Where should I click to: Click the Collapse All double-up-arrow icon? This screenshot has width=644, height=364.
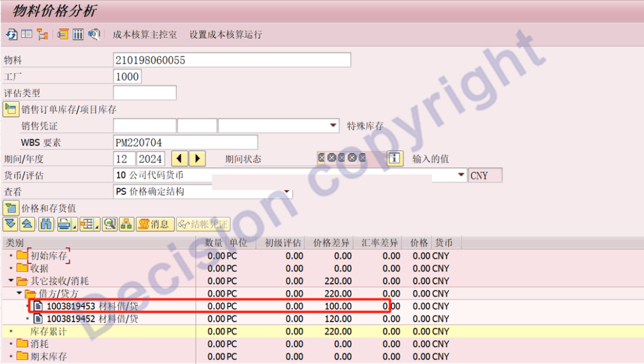click(x=26, y=224)
